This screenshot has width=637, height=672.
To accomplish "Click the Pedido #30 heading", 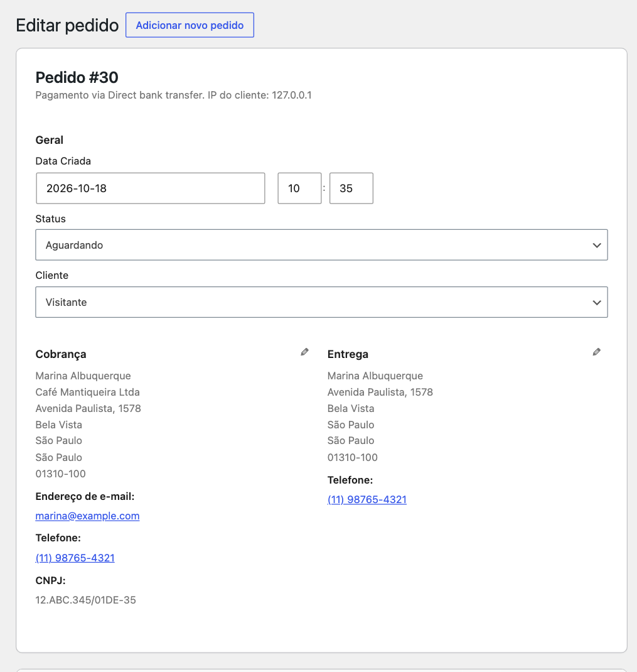I will coord(77,78).
